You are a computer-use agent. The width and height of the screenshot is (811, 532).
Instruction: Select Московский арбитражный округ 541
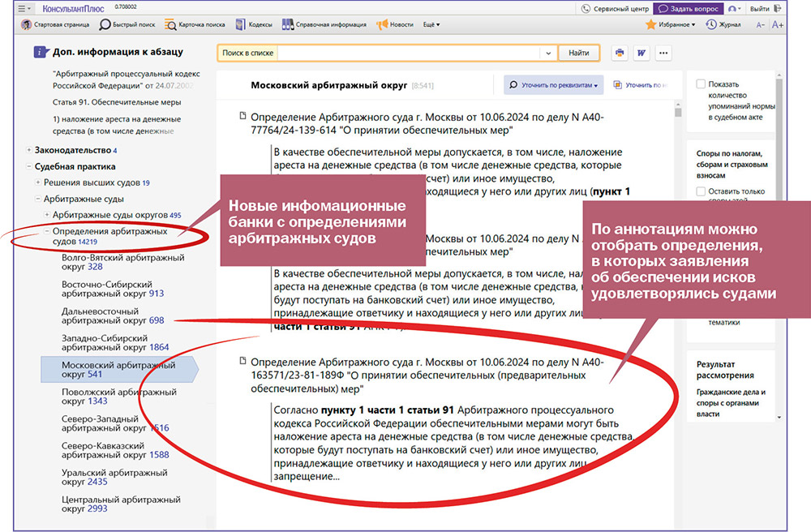coord(119,370)
